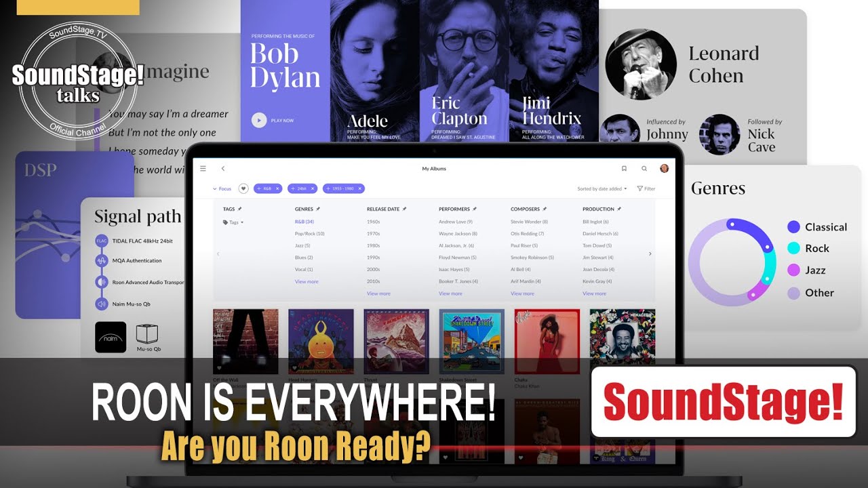Open the Shakedown Street album cover
The height and width of the screenshot is (488, 868).
click(471, 342)
